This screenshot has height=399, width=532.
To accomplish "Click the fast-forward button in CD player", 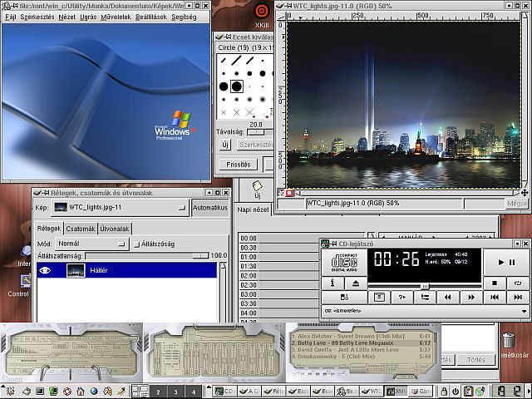I will 471,298.
